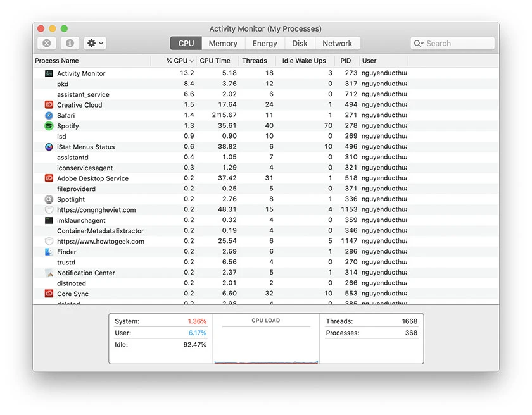Click the Finder process icon
This screenshot has width=532, height=415.
(x=49, y=252)
